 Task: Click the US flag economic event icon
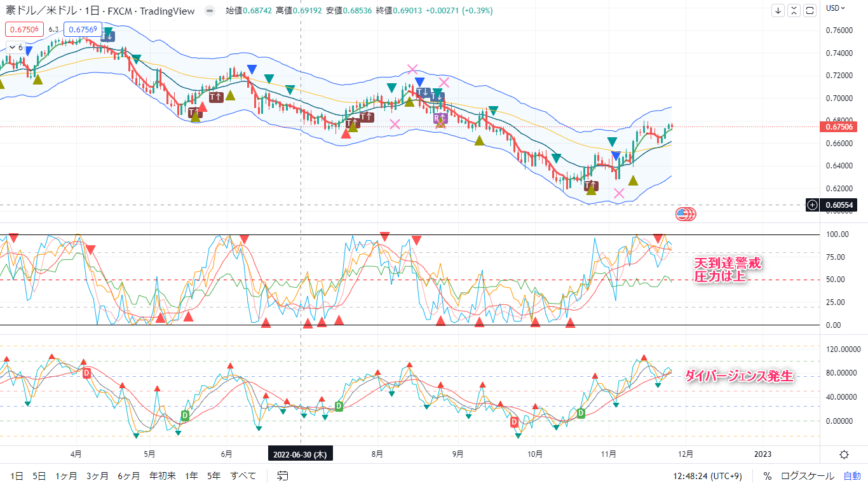pos(686,214)
